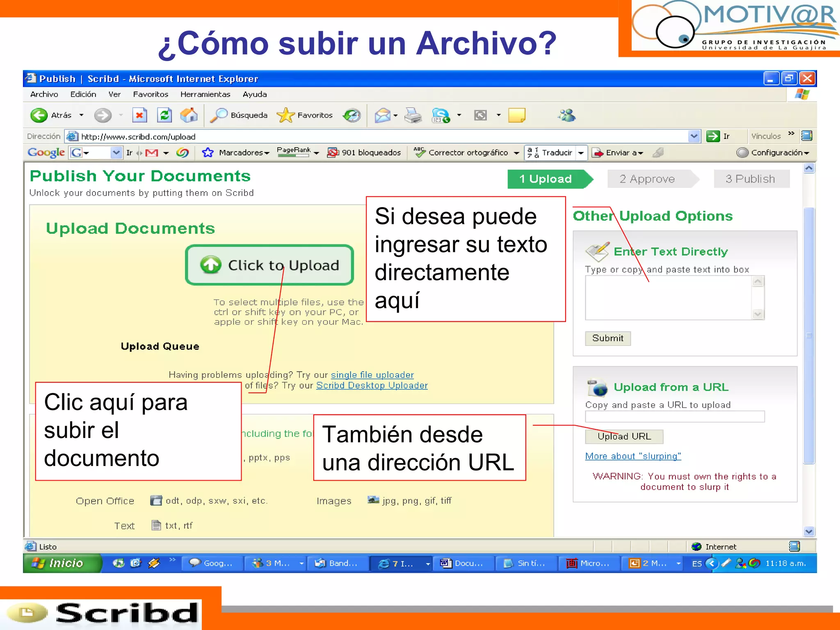Go back with the Atrás arrow
840x630 pixels.
point(51,115)
